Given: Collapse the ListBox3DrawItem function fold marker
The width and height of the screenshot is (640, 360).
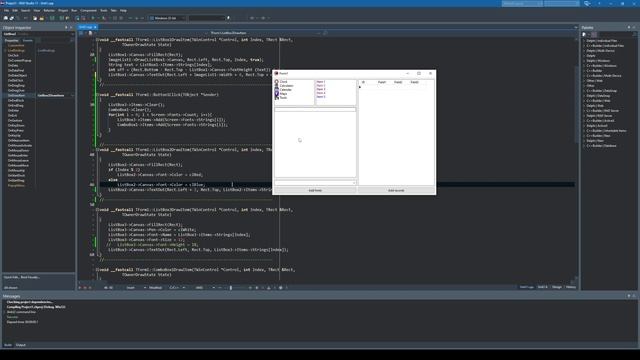Looking at the screenshot, I should 97,210.
